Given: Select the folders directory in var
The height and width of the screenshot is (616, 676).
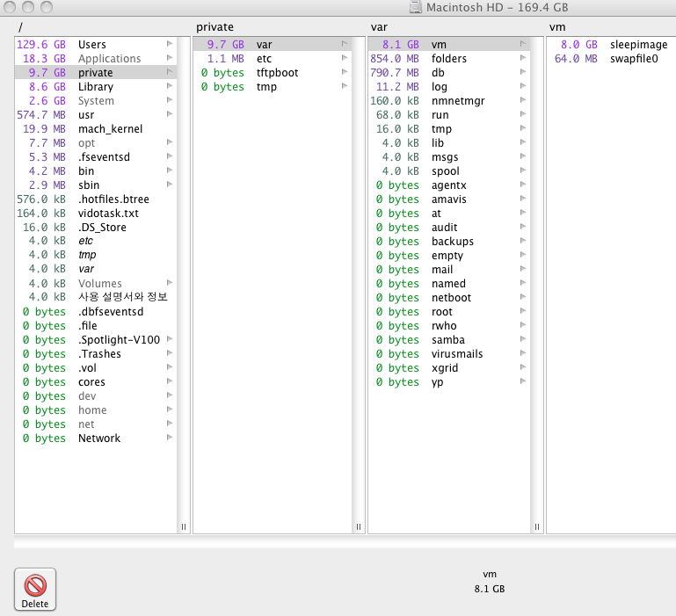Looking at the screenshot, I should click(449, 58).
